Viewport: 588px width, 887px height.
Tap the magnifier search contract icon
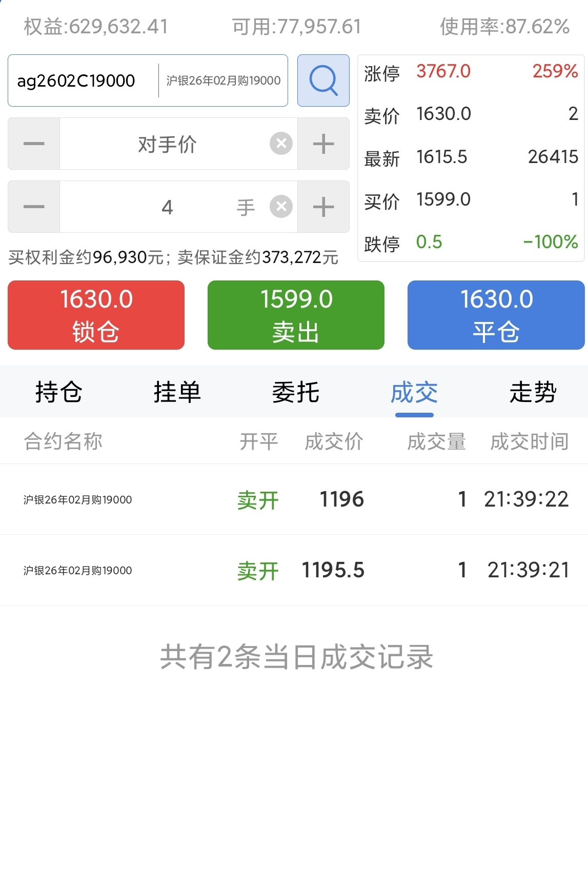click(323, 80)
